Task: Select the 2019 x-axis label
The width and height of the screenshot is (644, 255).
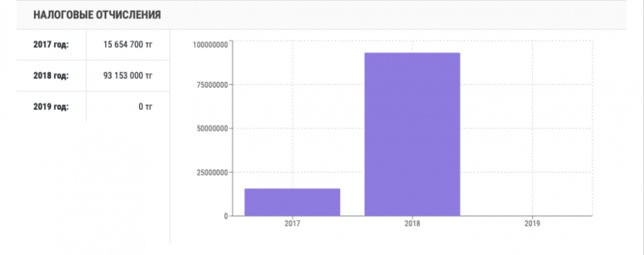Action: pos(533,224)
